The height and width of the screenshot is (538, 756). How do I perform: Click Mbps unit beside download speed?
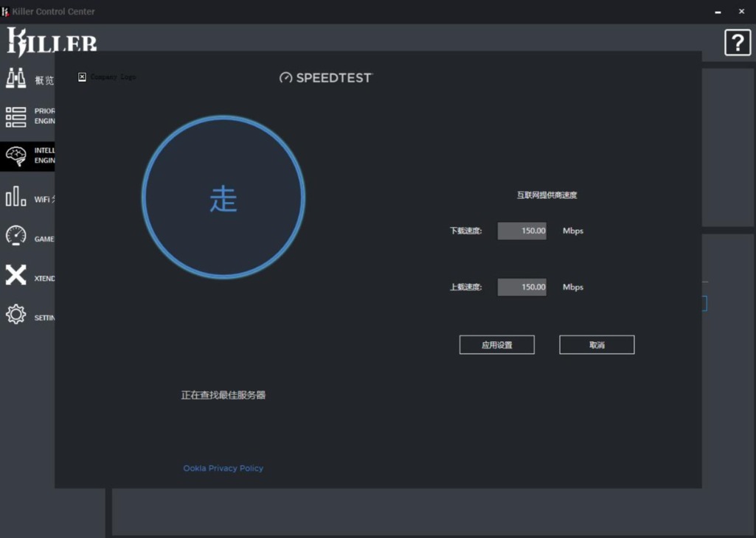point(573,231)
